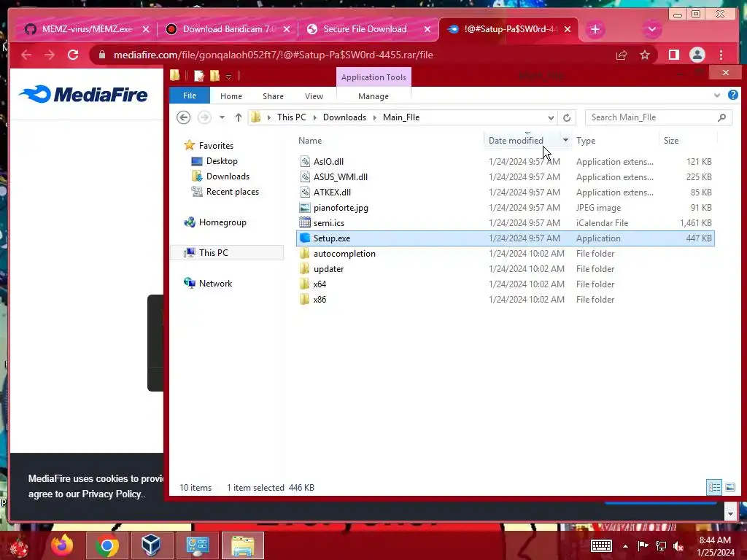Sort files by Size column header
The width and height of the screenshot is (747, 560).
pyautogui.click(x=671, y=141)
